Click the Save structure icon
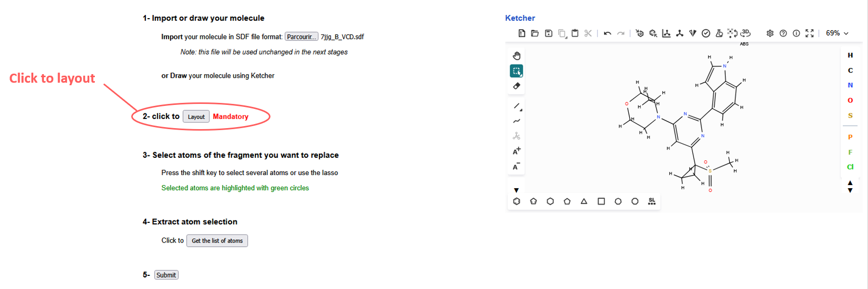This screenshot has height=289, width=868. pos(549,33)
